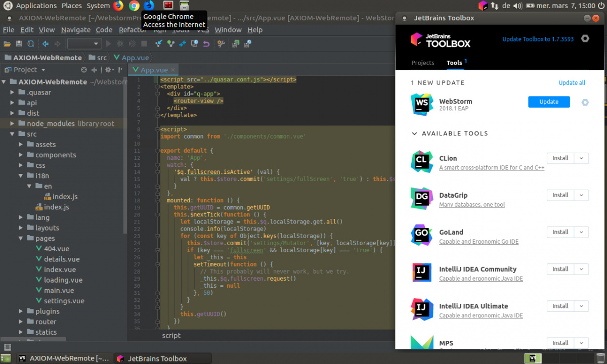Viewport: 607px width, 364px height.
Task: Navigate back with the blue left arrow
Action: tap(46, 44)
